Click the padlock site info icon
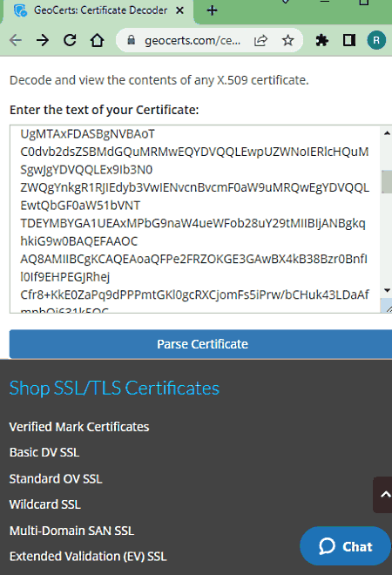Image resolution: width=392 pixels, height=575 pixels. click(131, 40)
